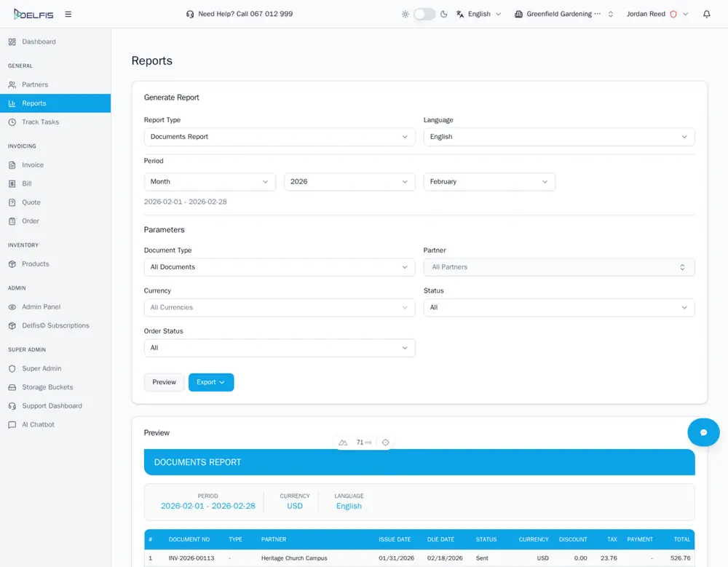Viewport: 728px width, 567px height.
Task: Click the target icon in preview toolbar
Action: (385, 443)
